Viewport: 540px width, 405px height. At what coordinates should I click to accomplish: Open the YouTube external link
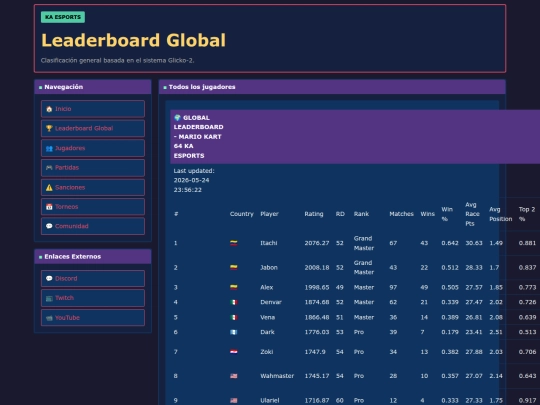coord(93,318)
